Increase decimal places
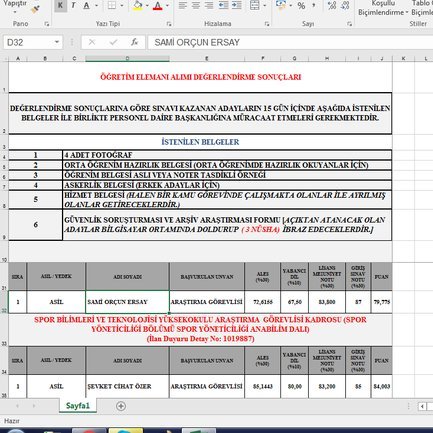This screenshot has width=433, height=433. click(x=332, y=6)
